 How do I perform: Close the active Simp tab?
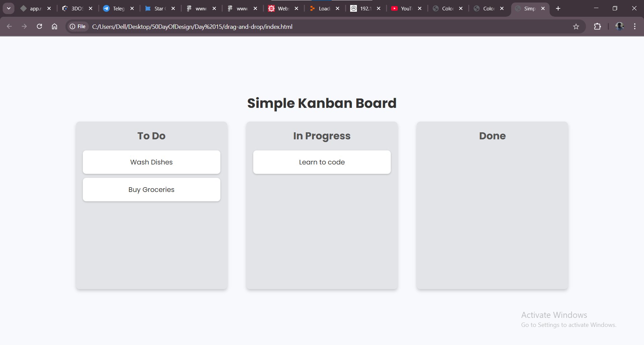pyautogui.click(x=543, y=8)
